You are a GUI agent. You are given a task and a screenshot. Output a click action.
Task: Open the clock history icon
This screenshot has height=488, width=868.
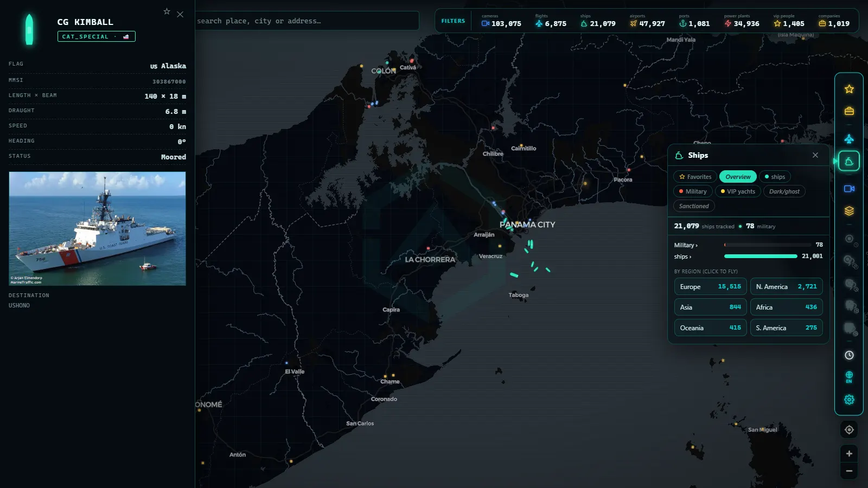coord(849,355)
